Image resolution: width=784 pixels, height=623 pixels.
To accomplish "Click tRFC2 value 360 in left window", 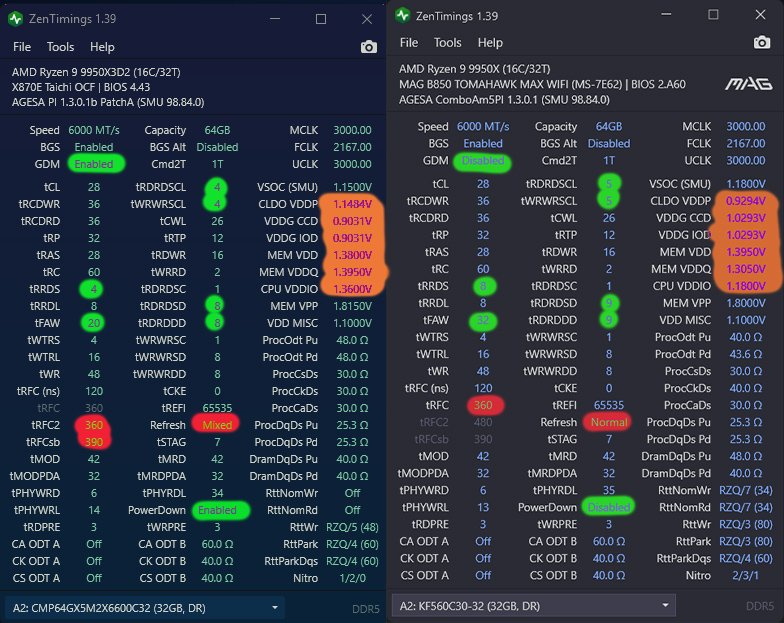I will [94, 425].
